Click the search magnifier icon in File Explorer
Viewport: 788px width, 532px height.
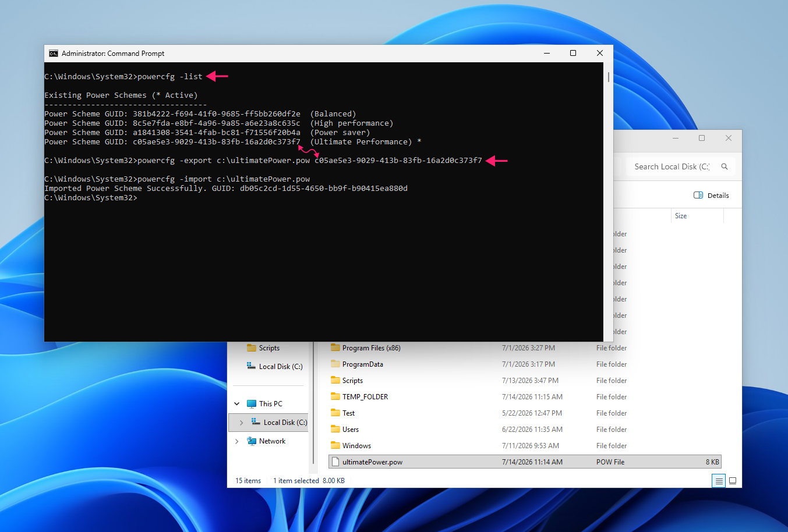point(725,166)
